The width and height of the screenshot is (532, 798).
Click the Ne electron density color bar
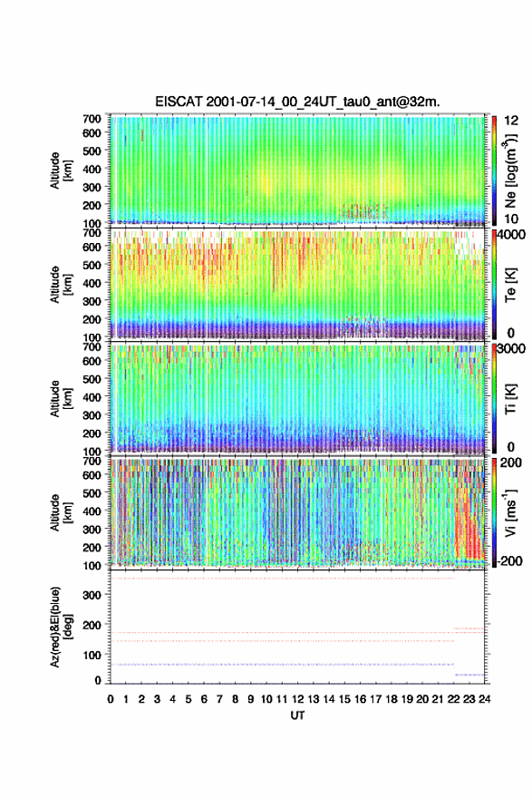[x=494, y=170]
